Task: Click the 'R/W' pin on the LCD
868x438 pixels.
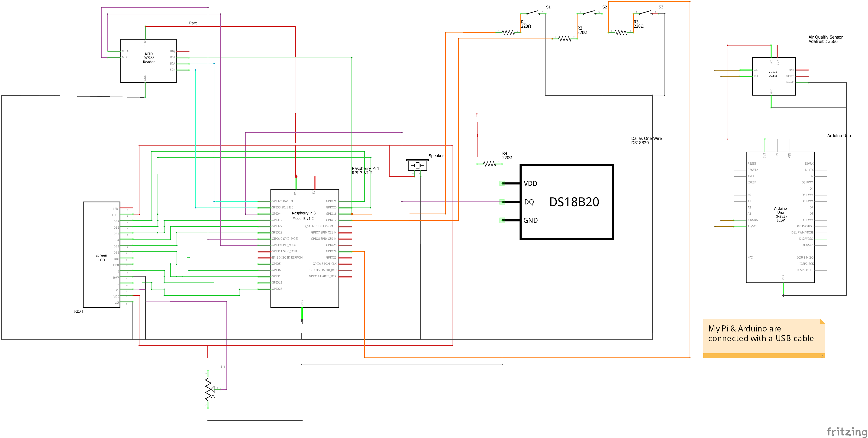Action: pos(116,278)
